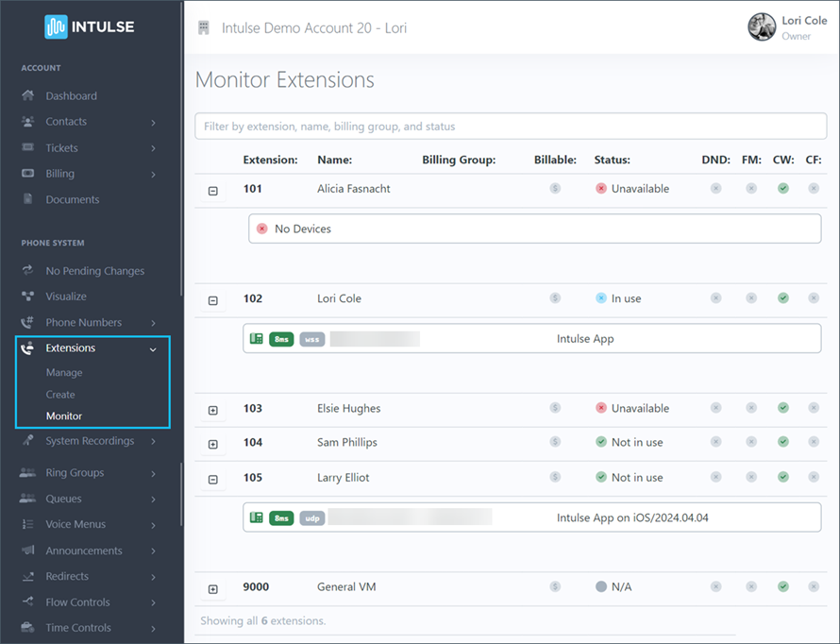Viewport: 840px width, 644px height.
Task: Click the Time Controls icon
Action: tap(28, 627)
